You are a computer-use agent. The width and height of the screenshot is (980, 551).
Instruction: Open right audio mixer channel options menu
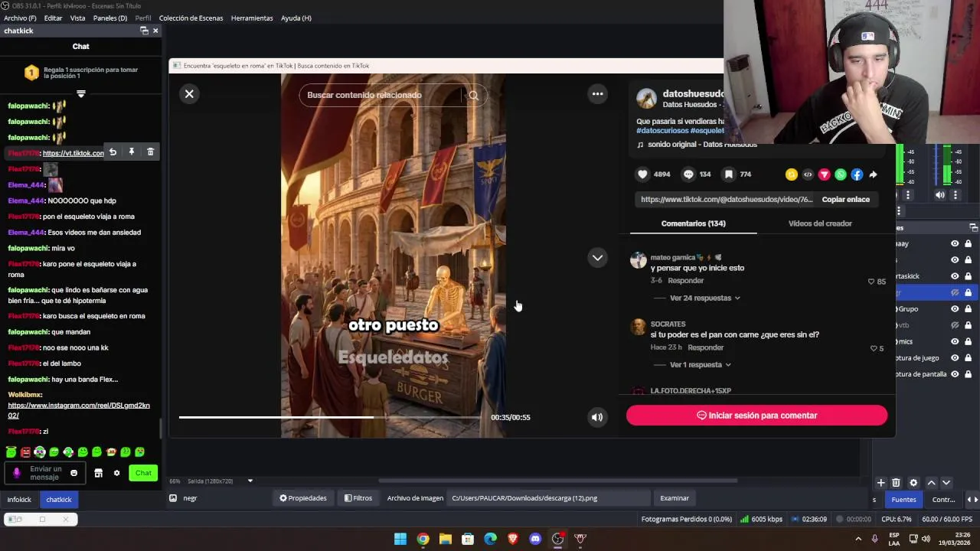tap(955, 195)
